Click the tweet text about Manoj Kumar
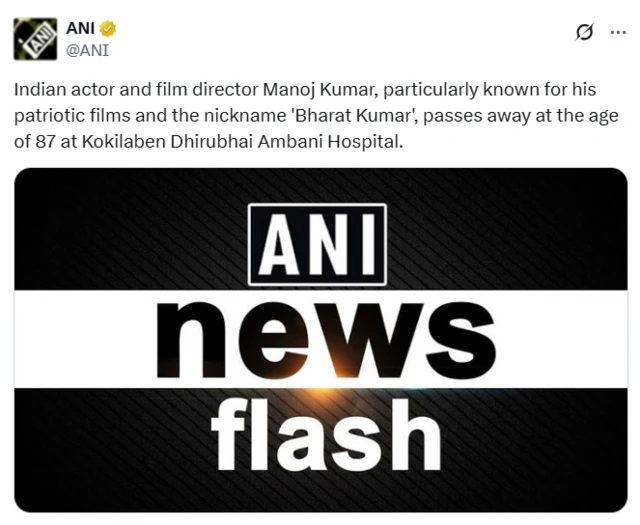The width and height of the screenshot is (640, 525). pyautogui.click(x=320, y=114)
